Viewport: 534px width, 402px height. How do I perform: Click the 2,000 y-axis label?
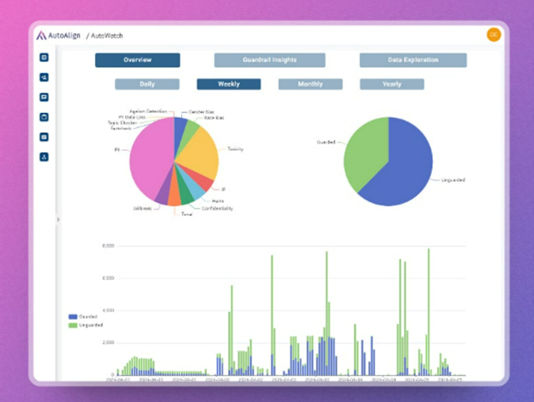click(x=108, y=342)
